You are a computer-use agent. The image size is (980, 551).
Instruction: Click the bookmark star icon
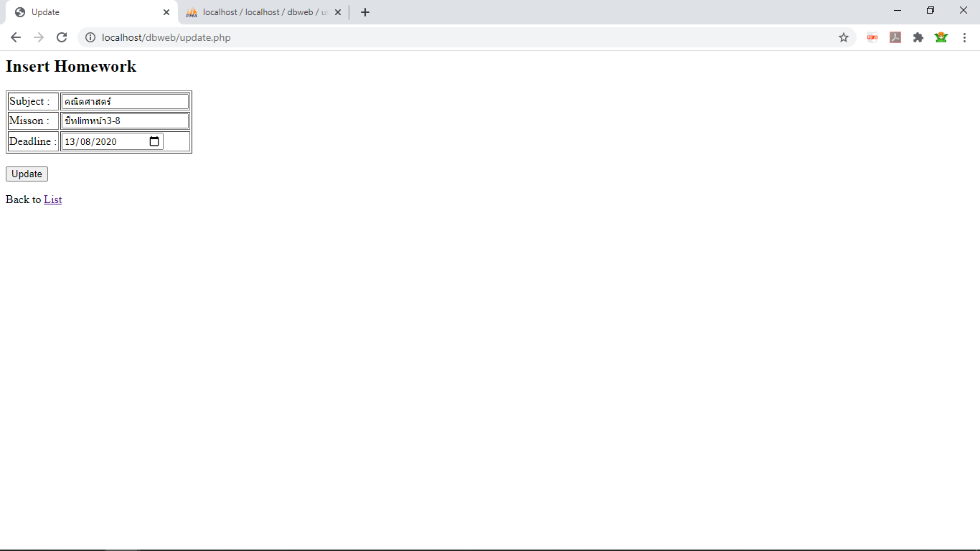(x=844, y=37)
